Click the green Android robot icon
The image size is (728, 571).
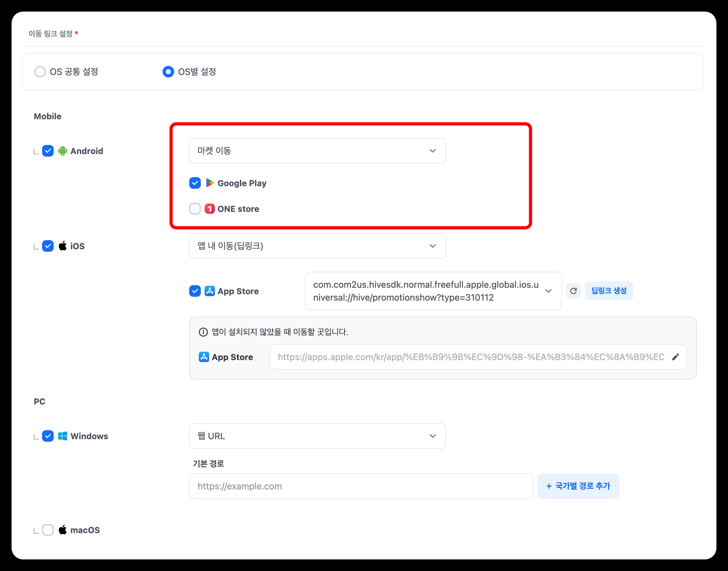62,151
